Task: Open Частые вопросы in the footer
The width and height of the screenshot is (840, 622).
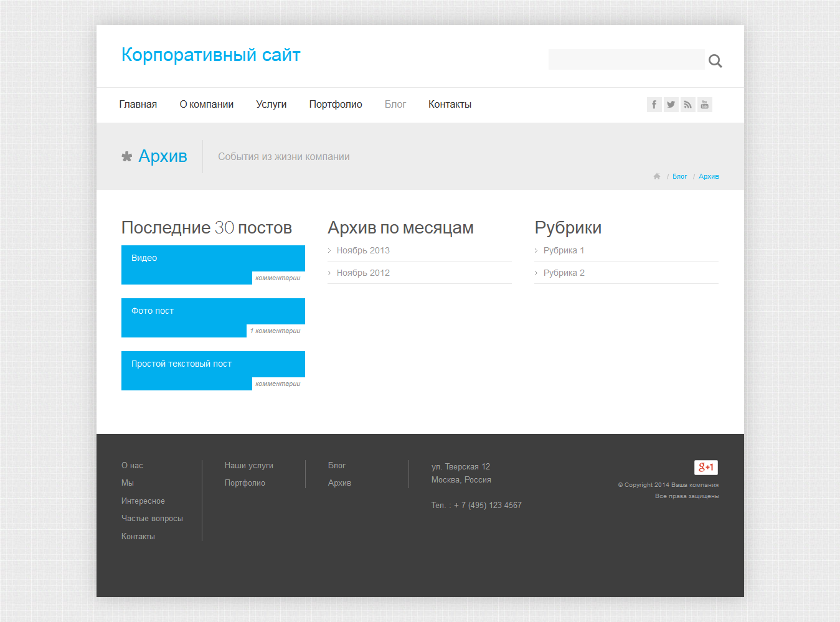Action: [152, 517]
